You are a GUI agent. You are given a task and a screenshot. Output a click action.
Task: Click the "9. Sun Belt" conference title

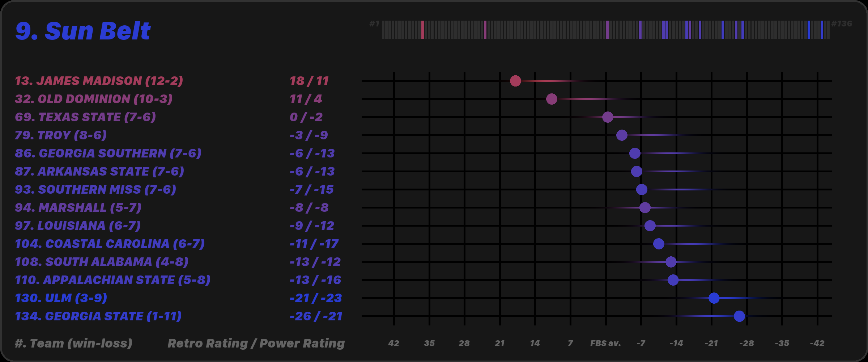pos(83,31)
